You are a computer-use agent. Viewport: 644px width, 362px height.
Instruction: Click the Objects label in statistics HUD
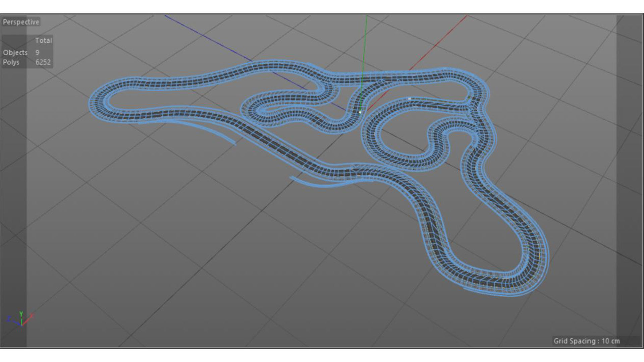point(15,53)
